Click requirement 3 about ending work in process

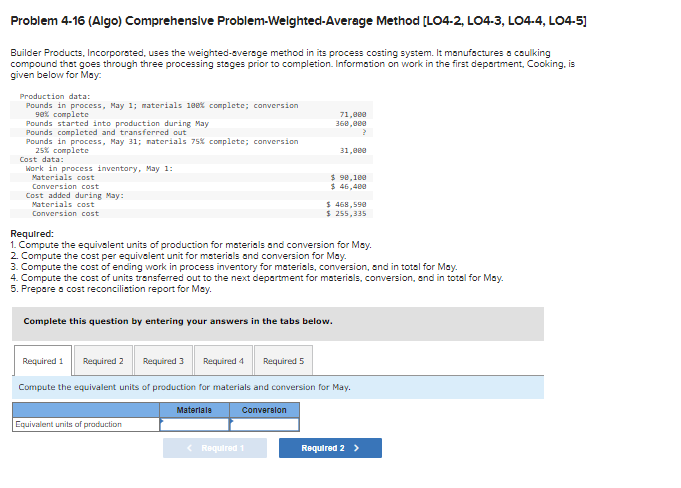coord(234,267)
